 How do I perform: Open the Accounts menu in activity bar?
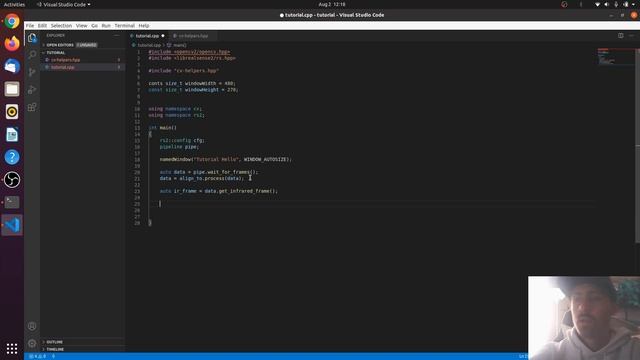click(32, 326)
